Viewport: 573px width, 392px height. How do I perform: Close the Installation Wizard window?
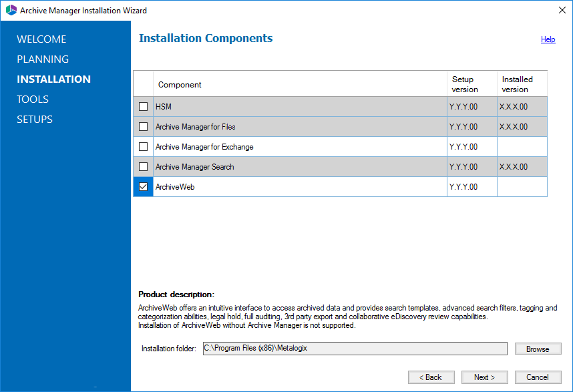pyautogui.click(x=562, y=10)
